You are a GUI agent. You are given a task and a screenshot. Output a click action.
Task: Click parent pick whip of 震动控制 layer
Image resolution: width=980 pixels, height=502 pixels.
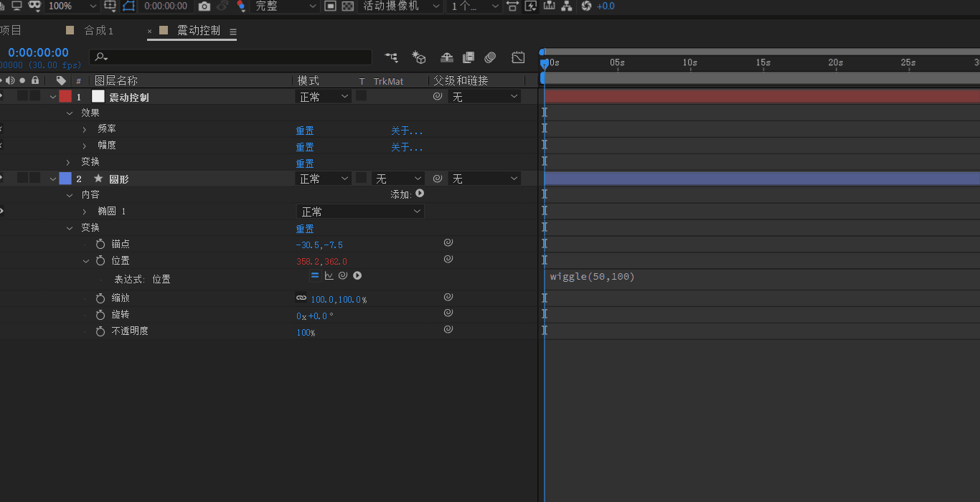click(x=438, y=96)
